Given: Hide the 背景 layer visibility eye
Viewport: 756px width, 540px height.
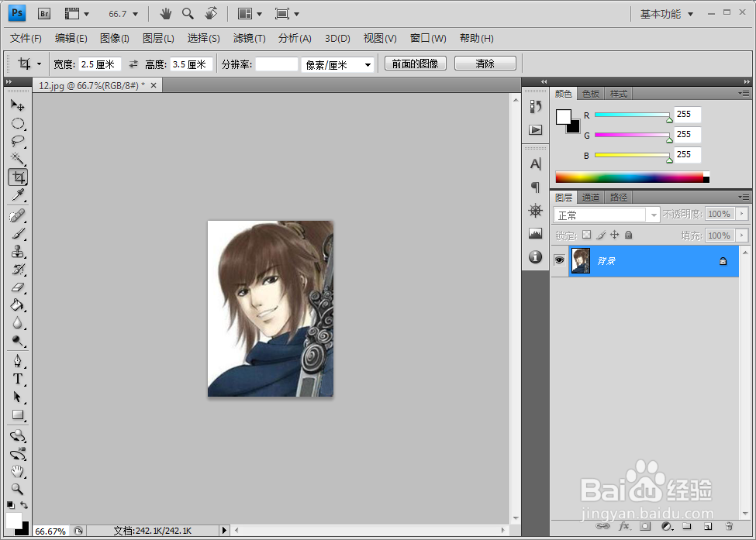Looking at the screenshot, I should pyautogui.click(x=559, y=260).
